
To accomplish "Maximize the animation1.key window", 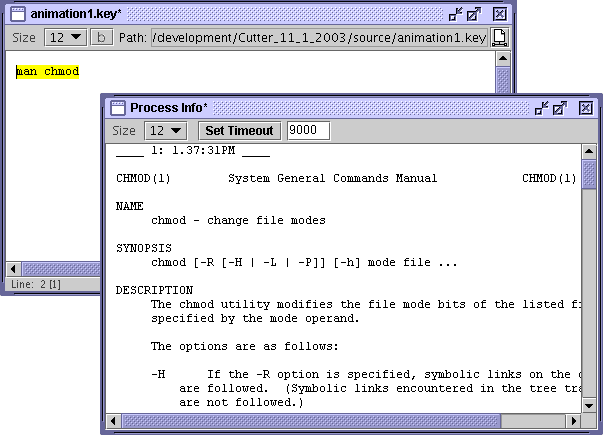I will tap(475, 14).
